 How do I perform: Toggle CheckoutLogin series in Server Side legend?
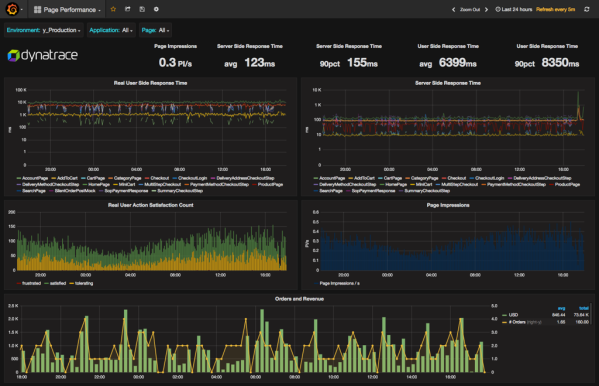[x=489, y=178]
